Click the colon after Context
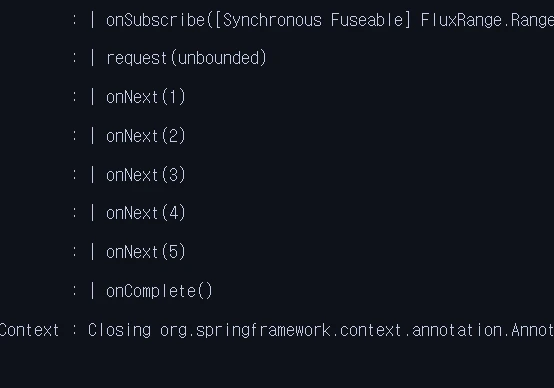The height and width of the screenshot is (388, 554). 74,330
